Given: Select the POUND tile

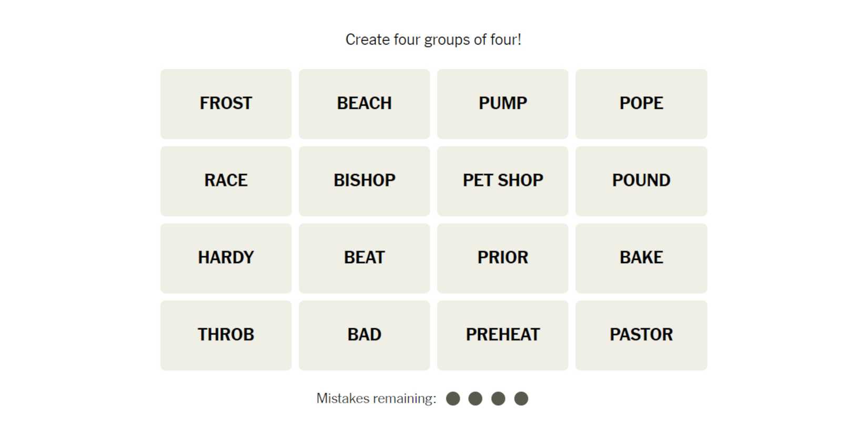Looking at the screenshot, I should pyautogui.click(x=641, y=181).
